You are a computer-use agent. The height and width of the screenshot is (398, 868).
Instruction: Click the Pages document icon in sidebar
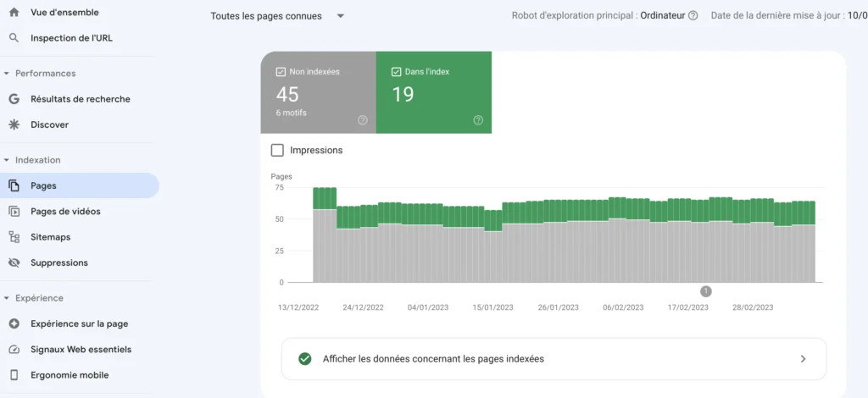(14, 185)
